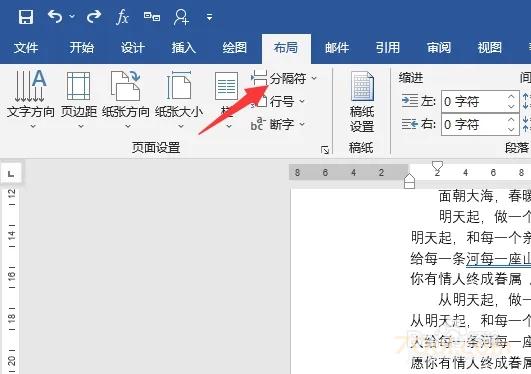Increase left indent with up spinner

click(x=511, y=97)
